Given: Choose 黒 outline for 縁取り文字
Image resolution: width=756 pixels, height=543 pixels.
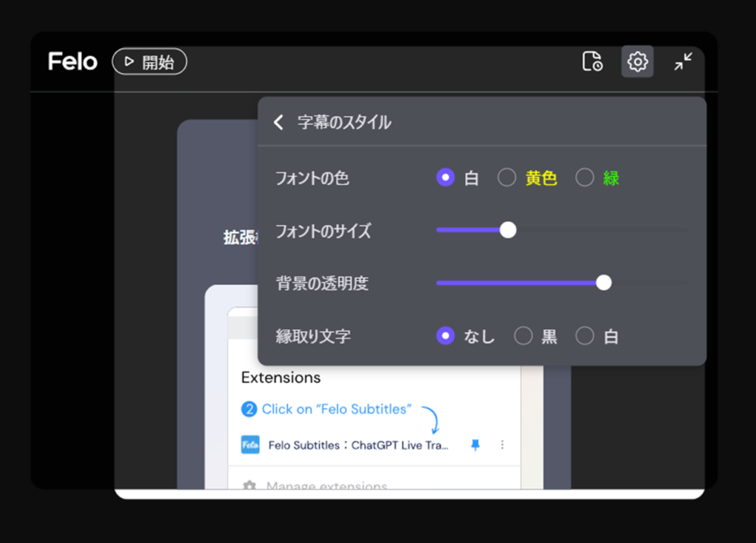Looking at the screenshot, I should point(523,336).
